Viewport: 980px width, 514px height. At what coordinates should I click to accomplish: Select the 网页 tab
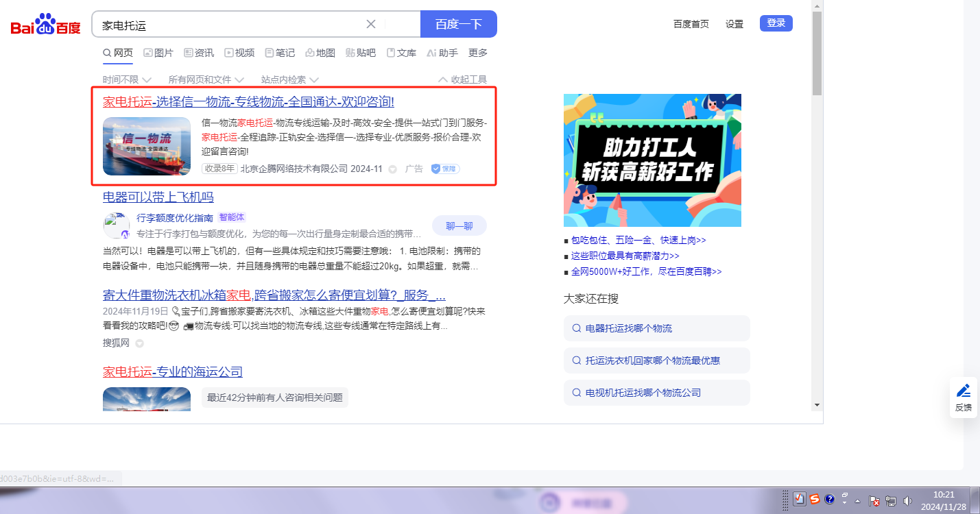click(118, 53)
